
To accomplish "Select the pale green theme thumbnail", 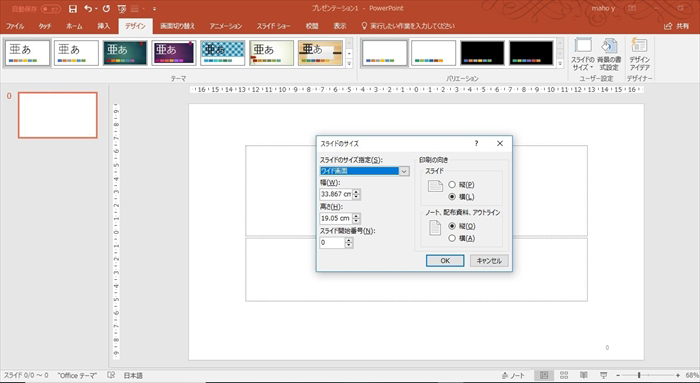I will coord(271,53).
